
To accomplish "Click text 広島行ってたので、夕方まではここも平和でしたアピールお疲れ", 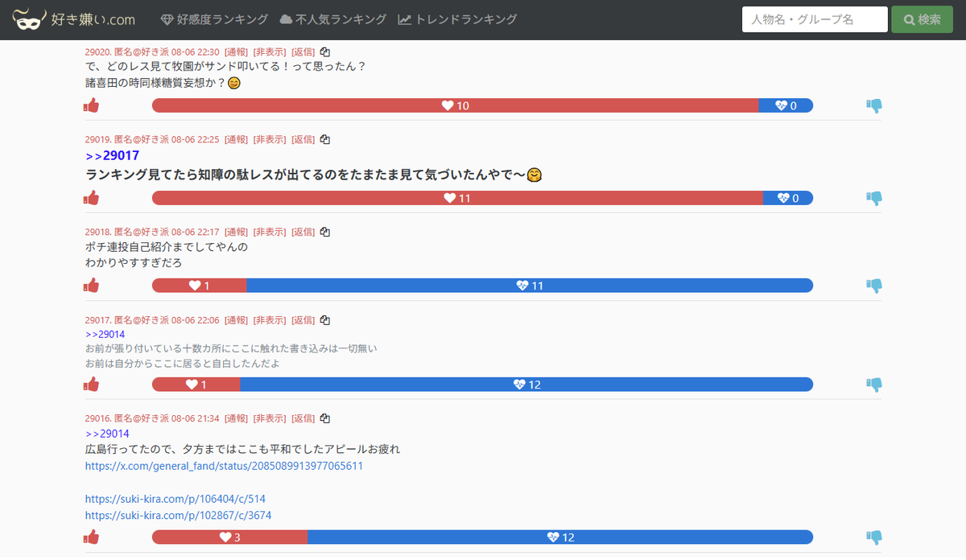I will pos(243,450).
